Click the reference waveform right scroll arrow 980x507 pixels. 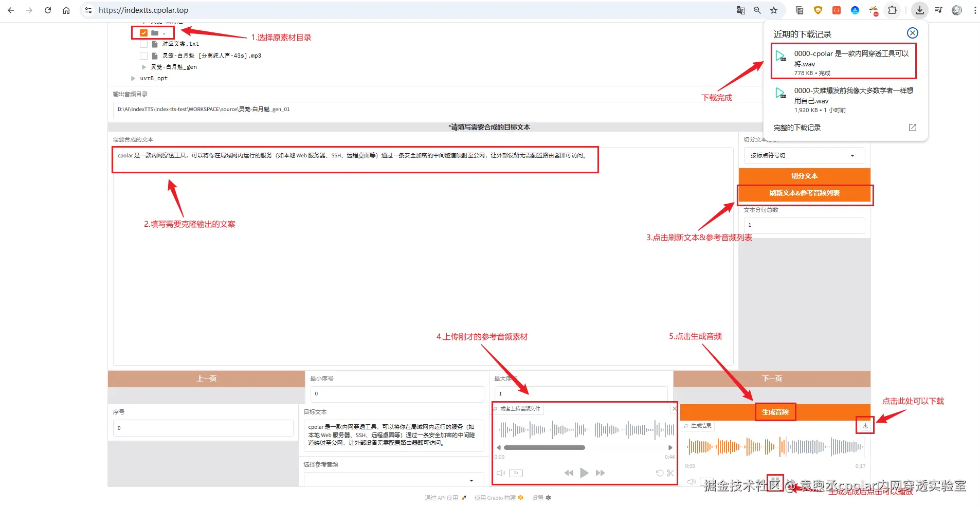[x=670, y=448]
